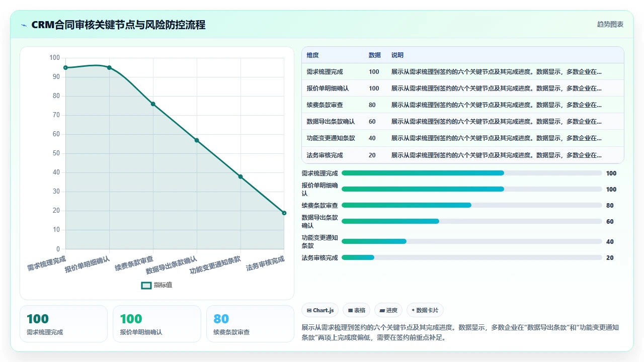This screenshot has height=362, width=644.
Task: Click the 100 y-axis label on chart
Action: 54,58
